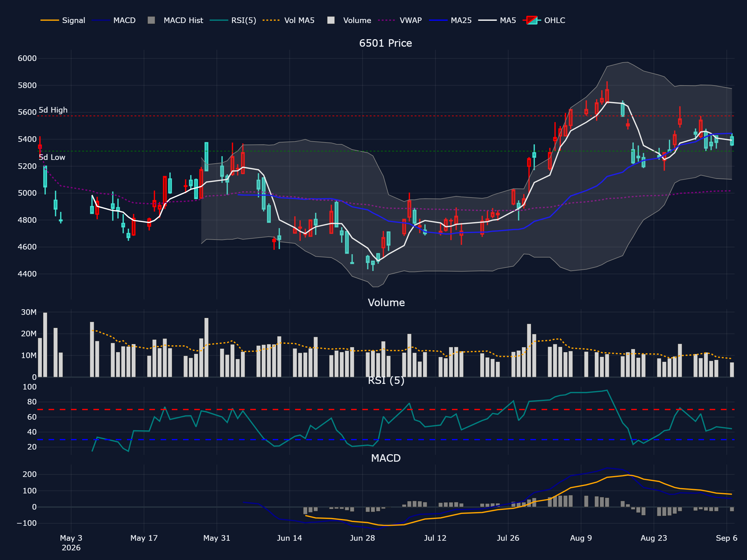Viewport: 747px width, 560px height.
Task: Click the 4600 price axis label
Action: 27,247
